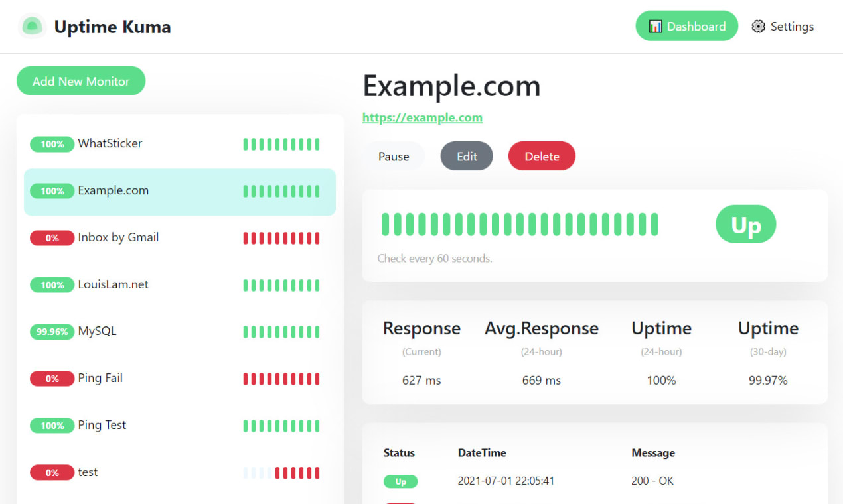Select the test monitor

180,473
